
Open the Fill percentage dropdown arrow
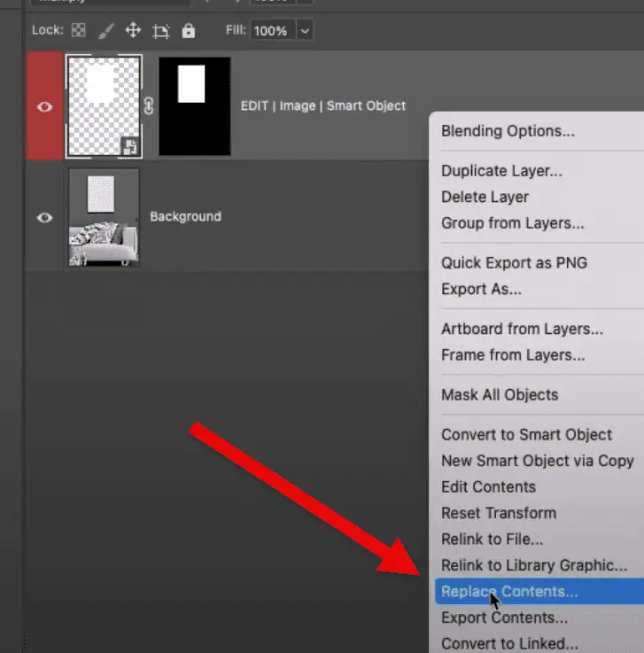(x=305, y=31)
